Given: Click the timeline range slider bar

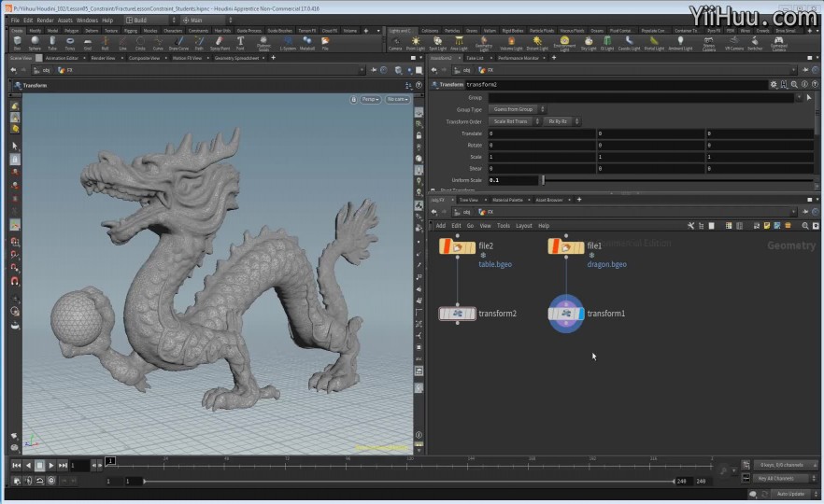Looking at the screenshot, I should click(x=408, y=481).
